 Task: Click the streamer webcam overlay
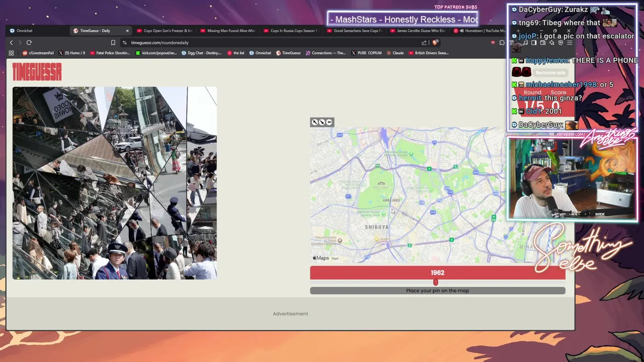[573, 179]
